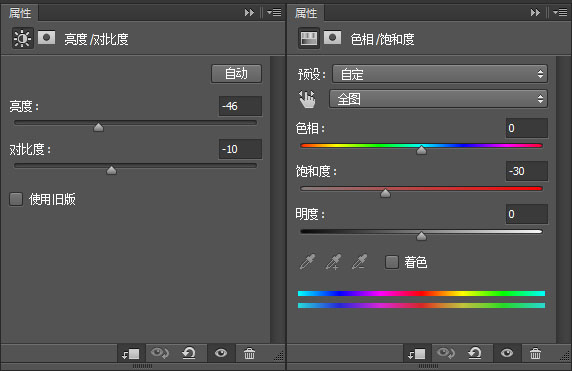This screenshot has height=371, width=572.
Task: Select the layer mask icon in Brightness/Contrast panel
Action: tap(47, 38)
